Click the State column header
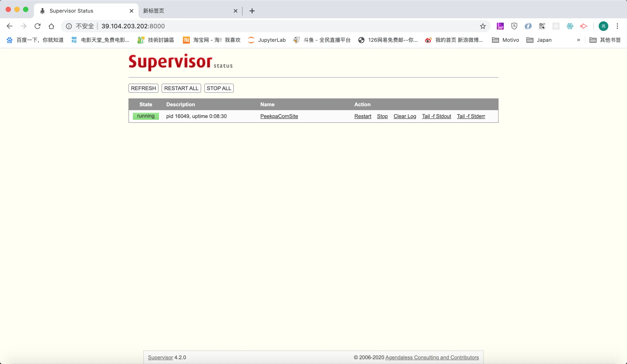Image resolution: width=627 pixels, height=364 pixels. [146, 104]
